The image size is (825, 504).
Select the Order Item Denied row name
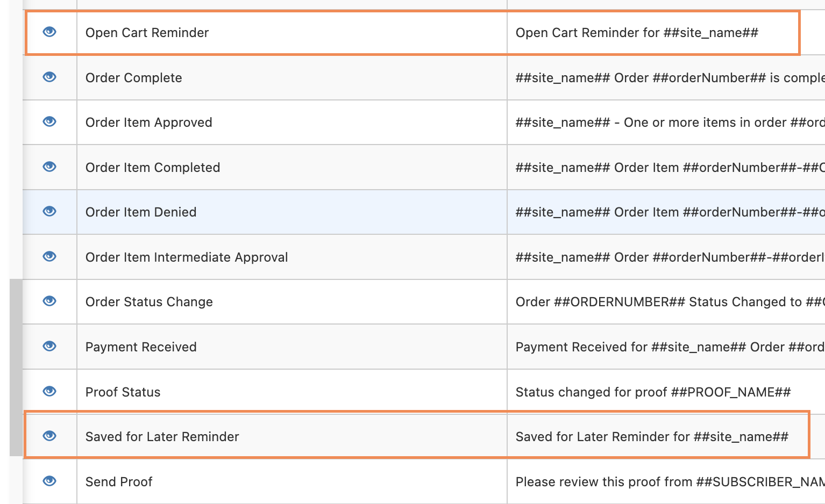[x=141, y=212]
